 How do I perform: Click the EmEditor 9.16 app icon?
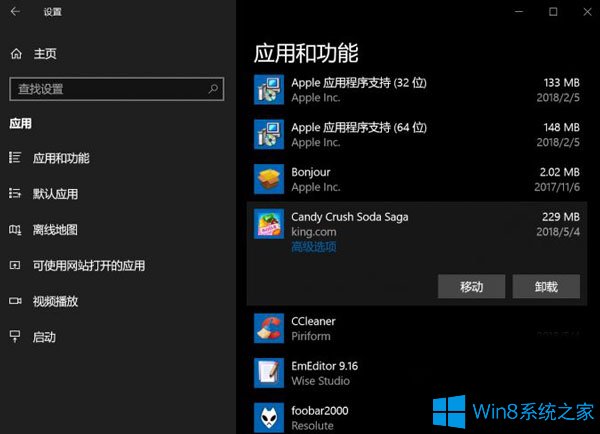click(269, 373)
